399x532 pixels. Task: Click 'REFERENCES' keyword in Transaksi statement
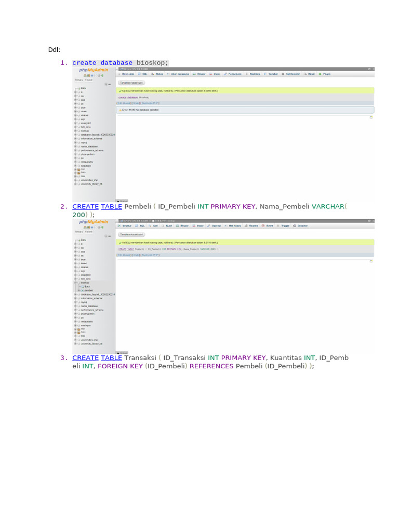pos(211,366)
